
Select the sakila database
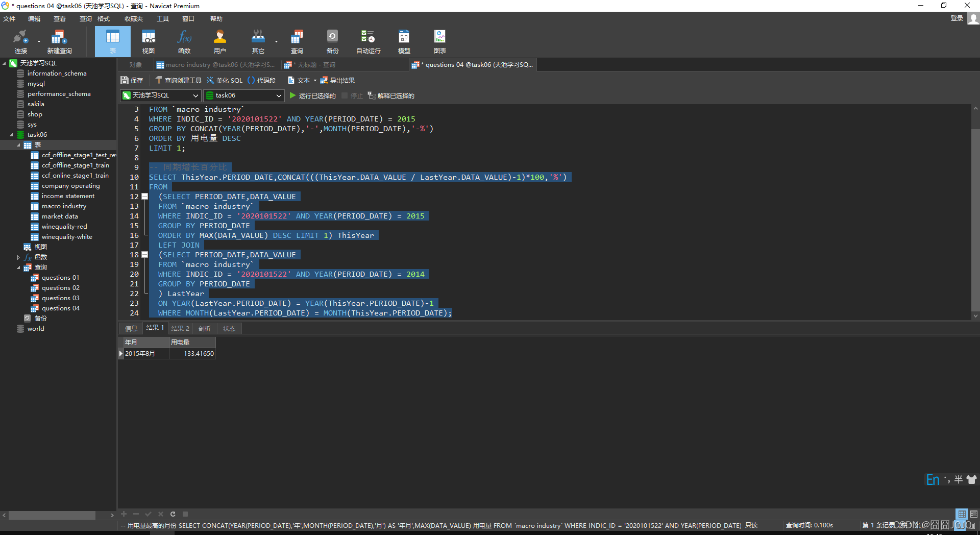(36, 104)
